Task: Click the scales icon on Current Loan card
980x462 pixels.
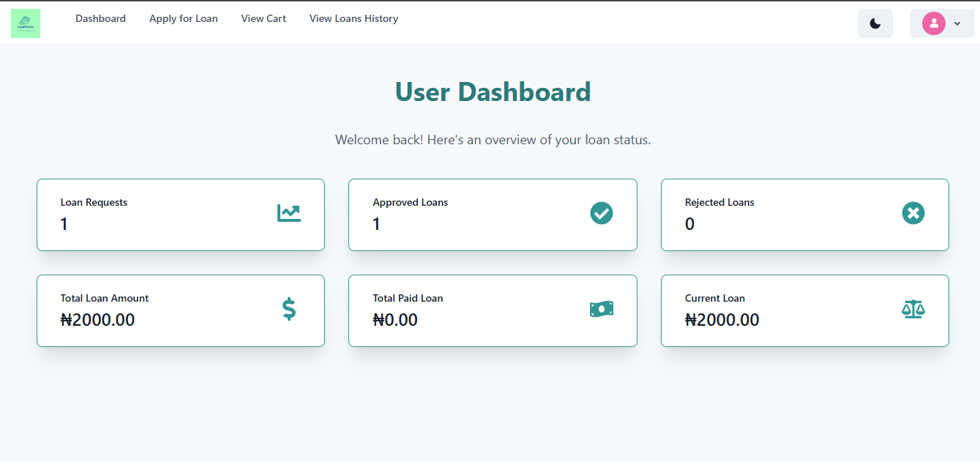Action: click(x=913, y=309)
